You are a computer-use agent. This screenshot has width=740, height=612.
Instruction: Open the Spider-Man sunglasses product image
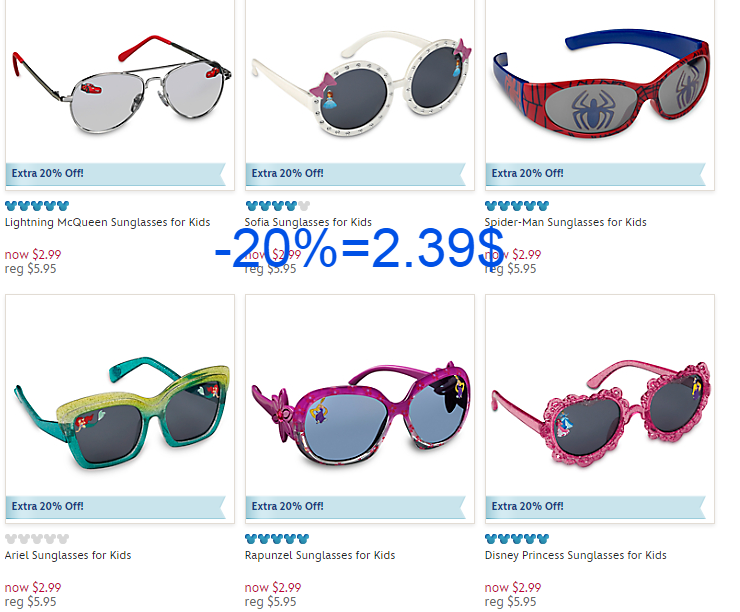tap(601, 83)
